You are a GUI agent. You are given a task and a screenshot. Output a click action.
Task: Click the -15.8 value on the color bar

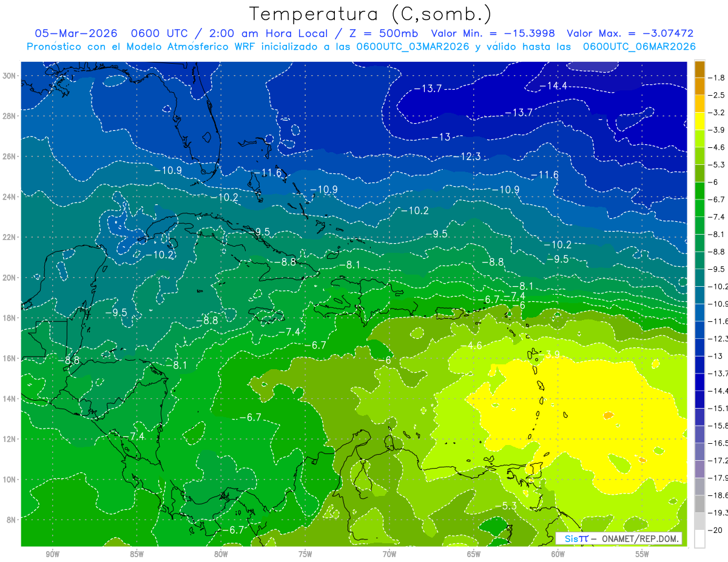[716, 426]
